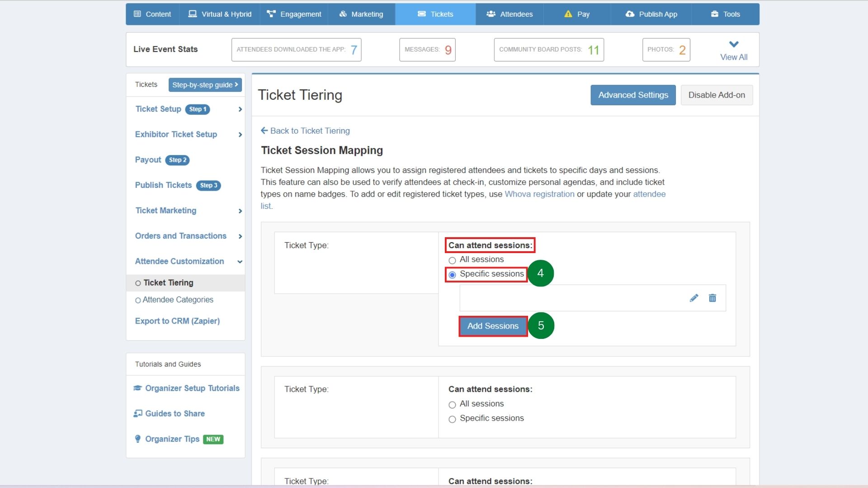
Task: Open Publish Tickets Step 3 in sidebar
Action: pyautogui.click(x=178, y=185)
